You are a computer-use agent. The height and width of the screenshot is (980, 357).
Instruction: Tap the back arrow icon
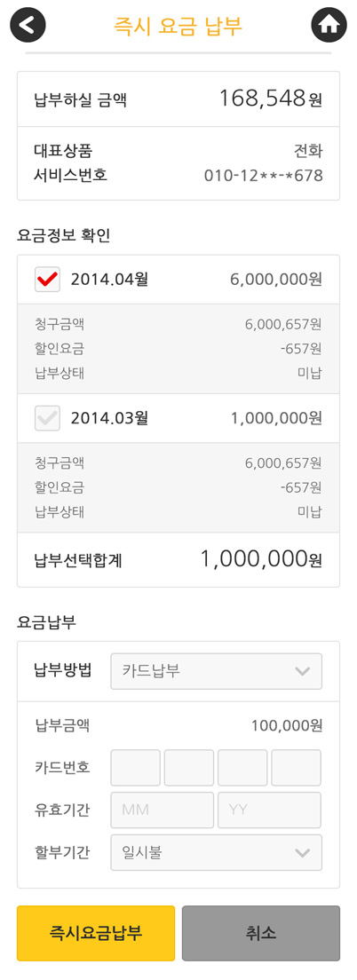28,25
